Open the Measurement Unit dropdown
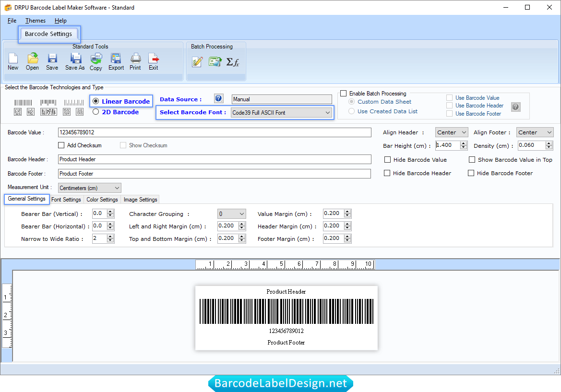This screenshot has width=561, height=392. tap(89, 188)
